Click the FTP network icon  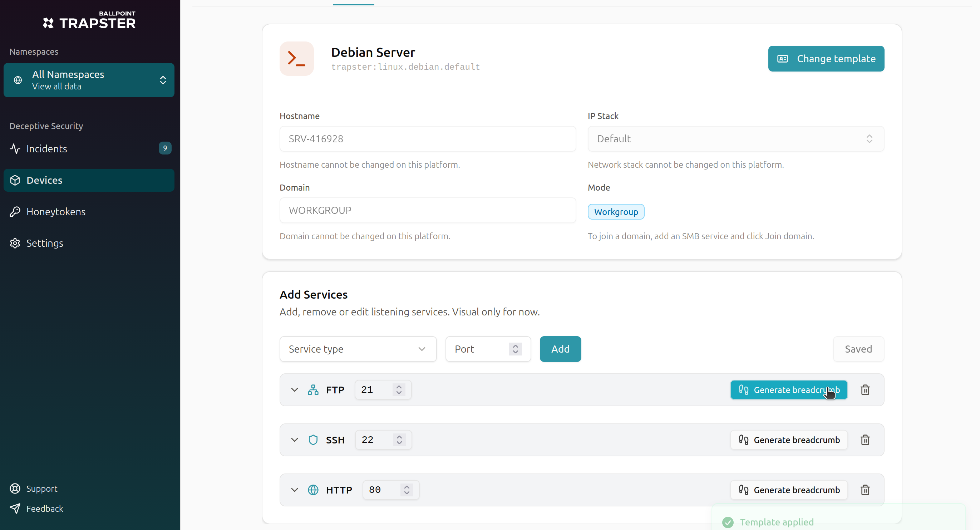pyautogui.click(x=313, y=390)
